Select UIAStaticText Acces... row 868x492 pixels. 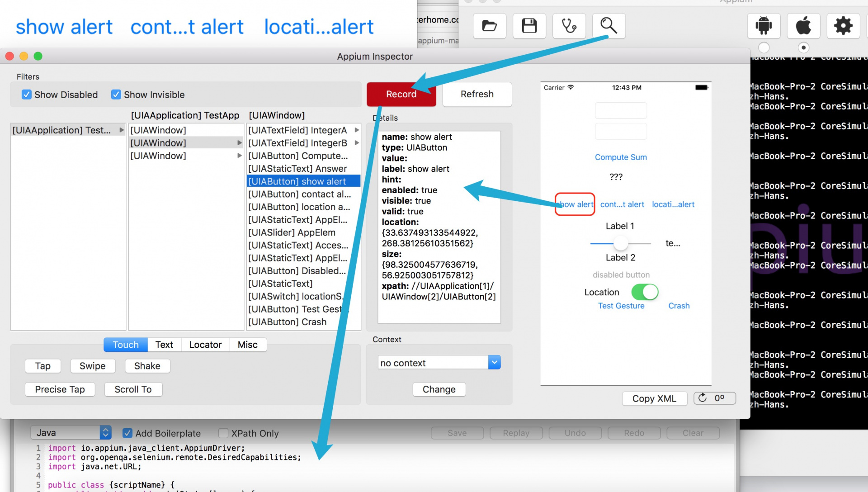(303, 245)
